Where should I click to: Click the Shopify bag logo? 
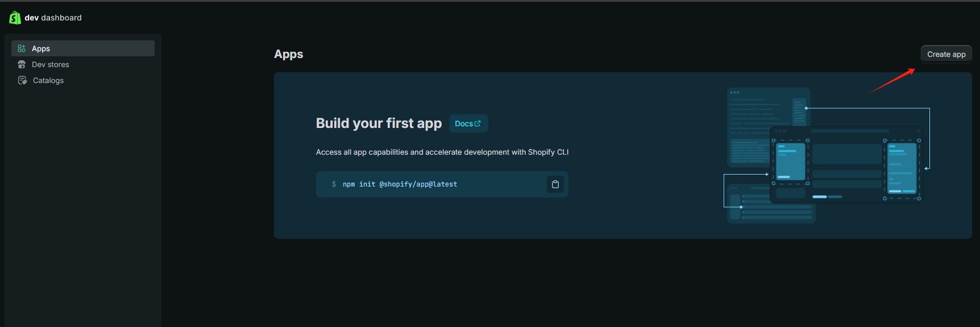pyautogui.click(x=15, y=18)
